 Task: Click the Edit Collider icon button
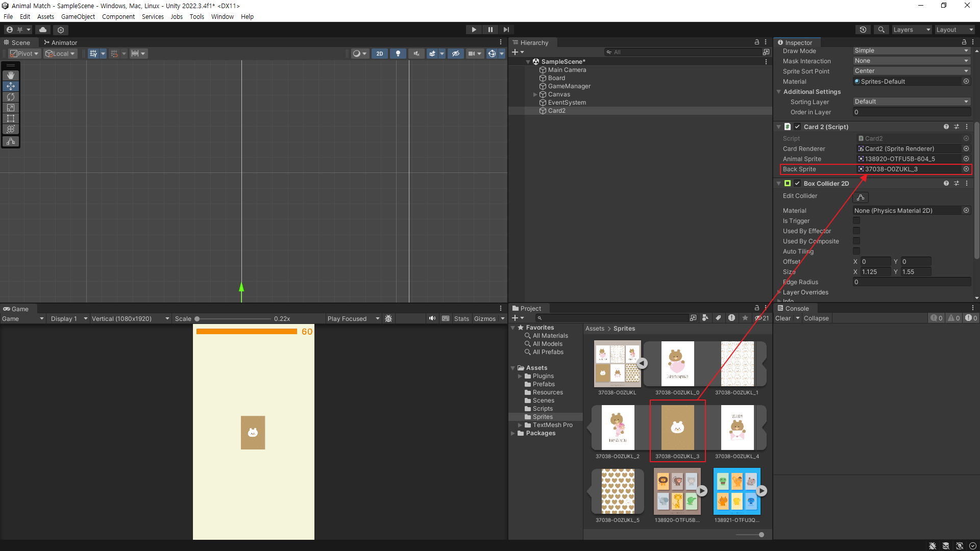click(x=861, y=197)
